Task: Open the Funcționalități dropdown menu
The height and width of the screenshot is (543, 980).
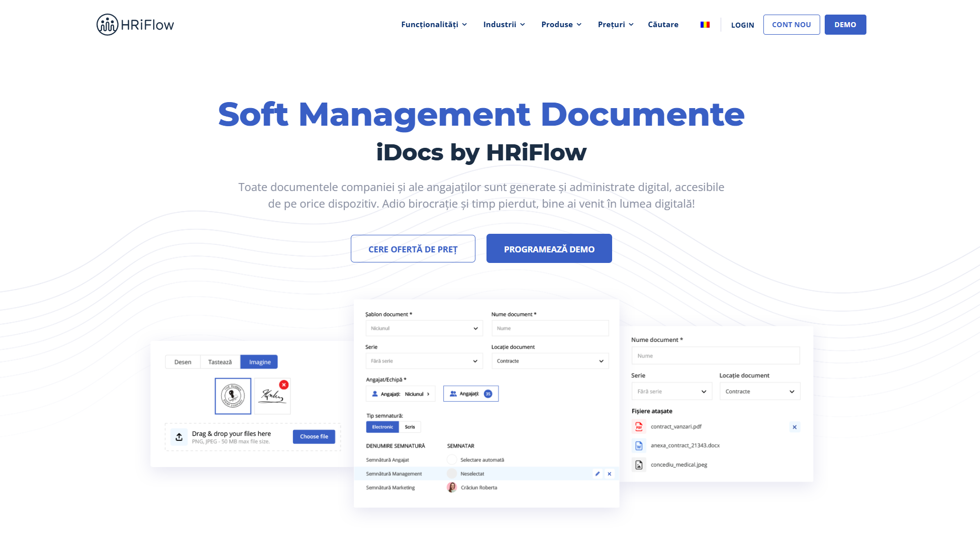Action: (x=434, y=24)
